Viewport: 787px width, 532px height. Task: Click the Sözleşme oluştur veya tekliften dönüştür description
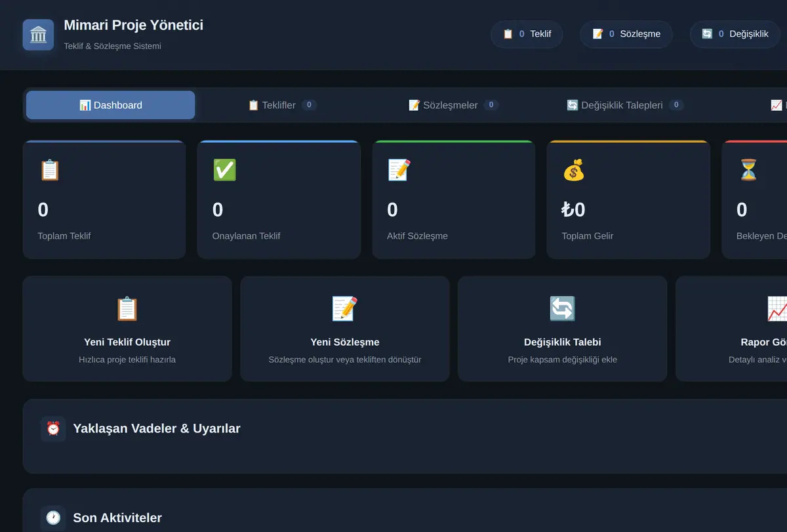click(x=345, y=359)
